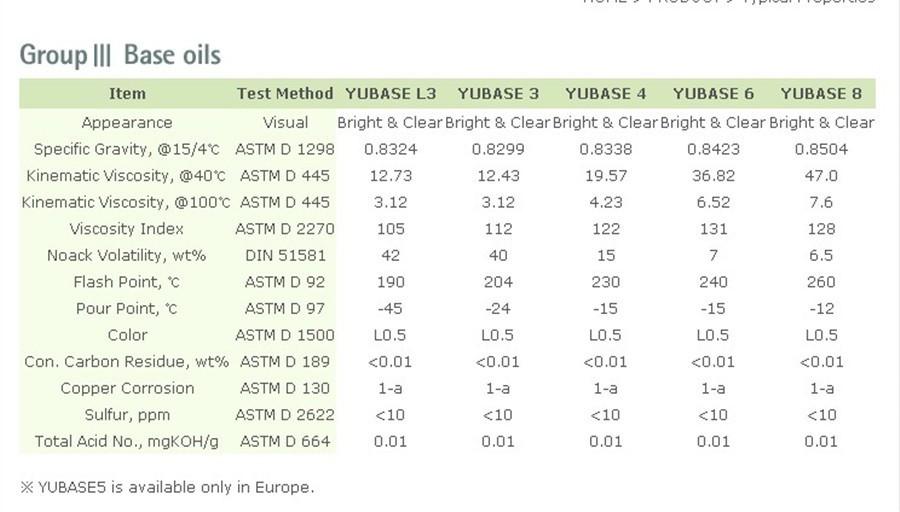Click the Total Acid No. row label
Screen dimensions: 900x512
127,441
